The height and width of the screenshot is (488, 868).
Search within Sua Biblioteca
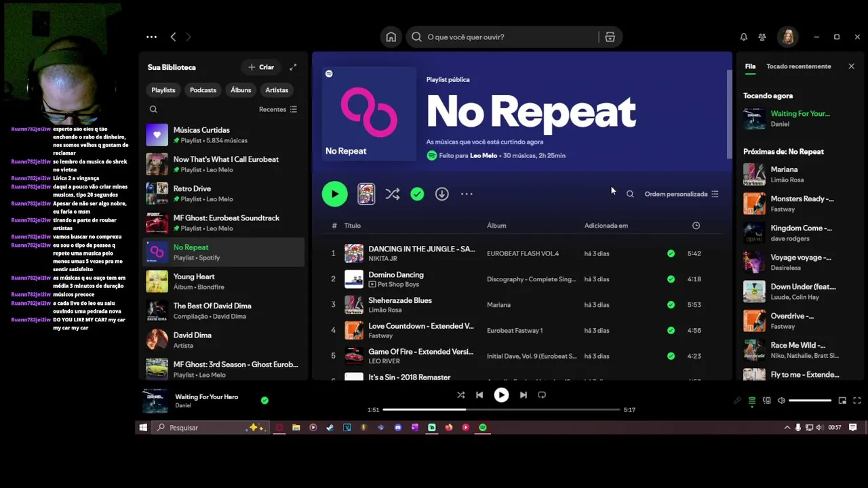153,109
